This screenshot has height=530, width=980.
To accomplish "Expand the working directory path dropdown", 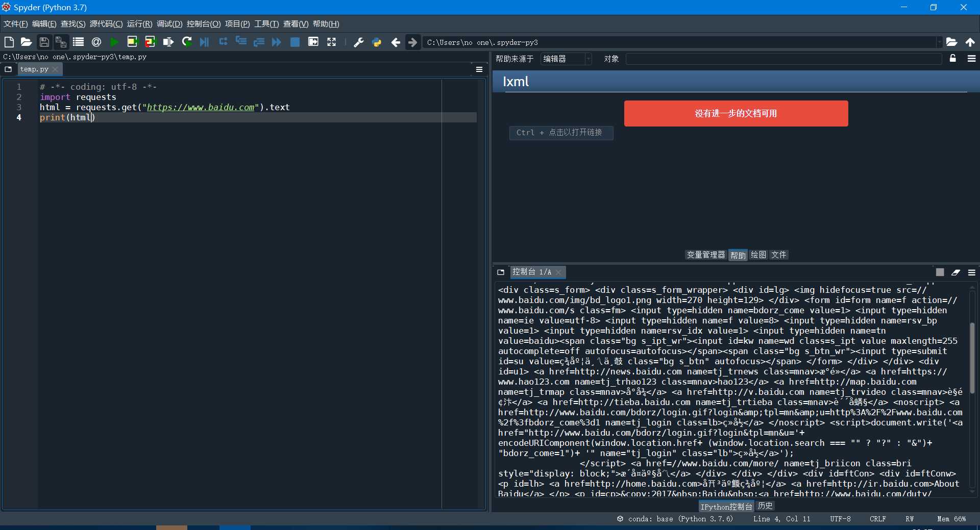I will pos(939,42).
